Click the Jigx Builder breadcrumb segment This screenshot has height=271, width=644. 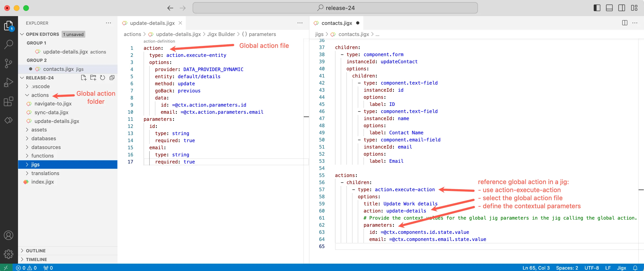coord(221,34)
